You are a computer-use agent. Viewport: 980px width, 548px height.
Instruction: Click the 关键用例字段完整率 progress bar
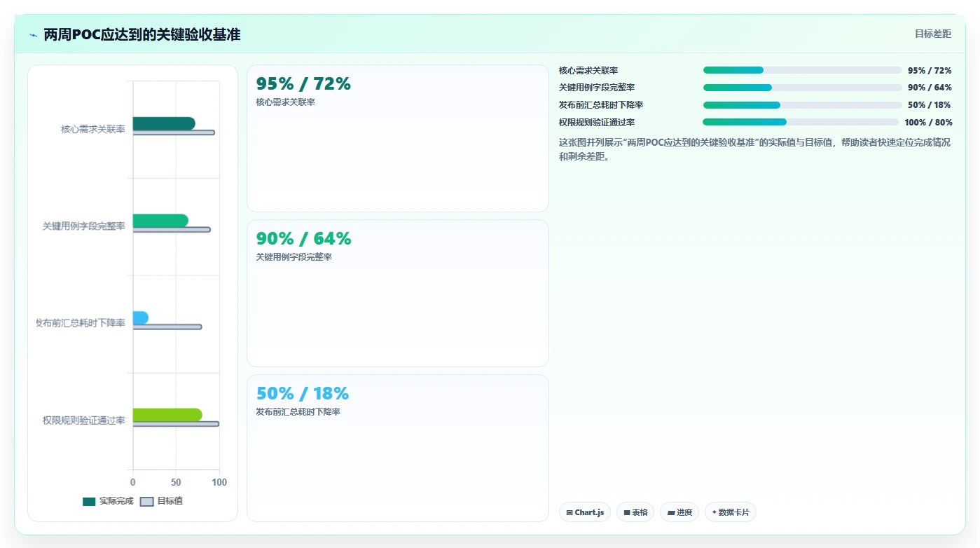803,88
